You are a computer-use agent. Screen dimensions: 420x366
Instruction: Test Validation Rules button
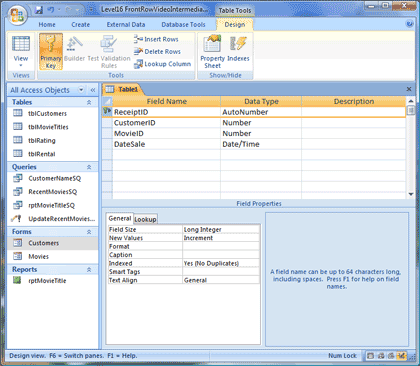coord(109,51)
